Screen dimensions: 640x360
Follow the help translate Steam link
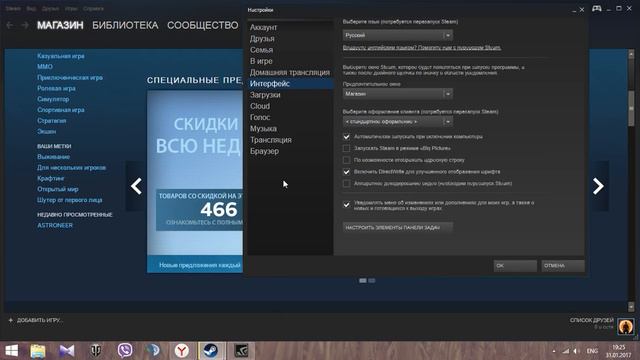[422, 48]
